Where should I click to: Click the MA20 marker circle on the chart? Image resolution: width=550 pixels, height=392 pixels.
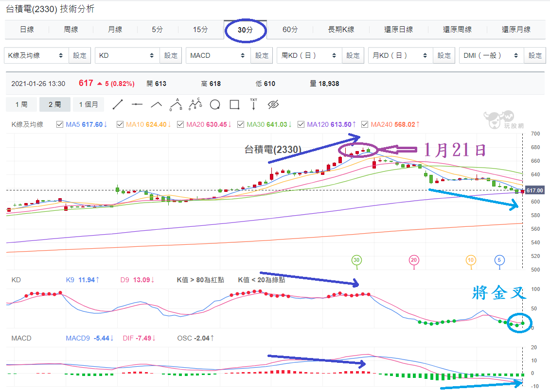(x=414, y=260)
